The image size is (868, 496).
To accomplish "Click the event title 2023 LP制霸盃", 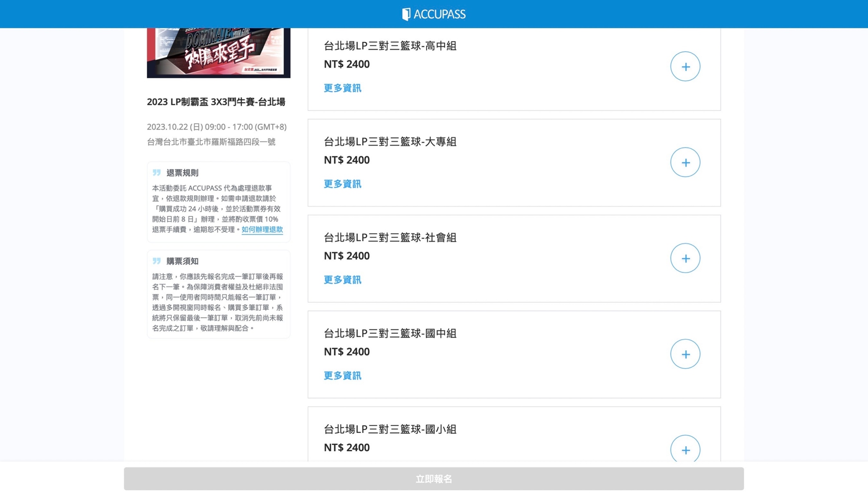I will [x=216, y=102].
